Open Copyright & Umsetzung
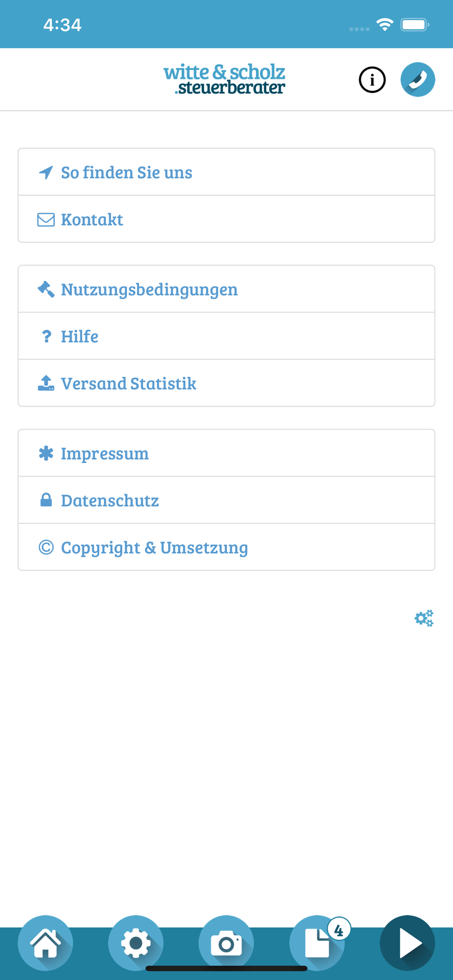Image resolution: width=453 pixels, height=980 pixels. (x=226, y=547)
